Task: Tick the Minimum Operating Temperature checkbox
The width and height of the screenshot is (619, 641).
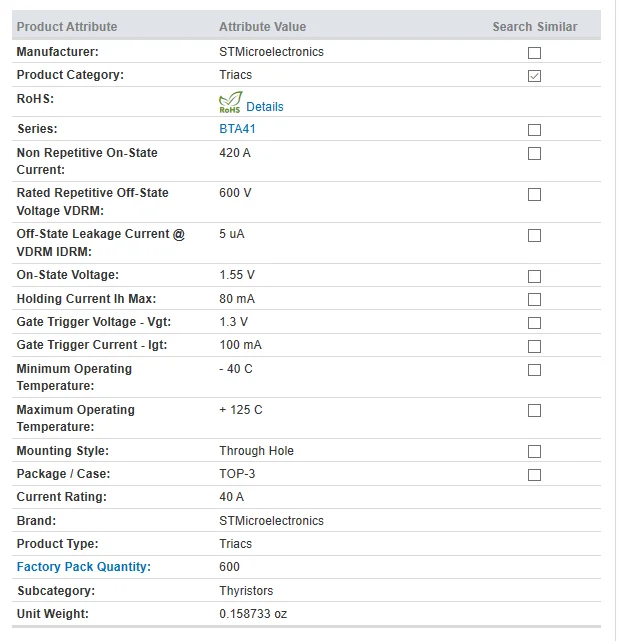Action: pos(534,370)
